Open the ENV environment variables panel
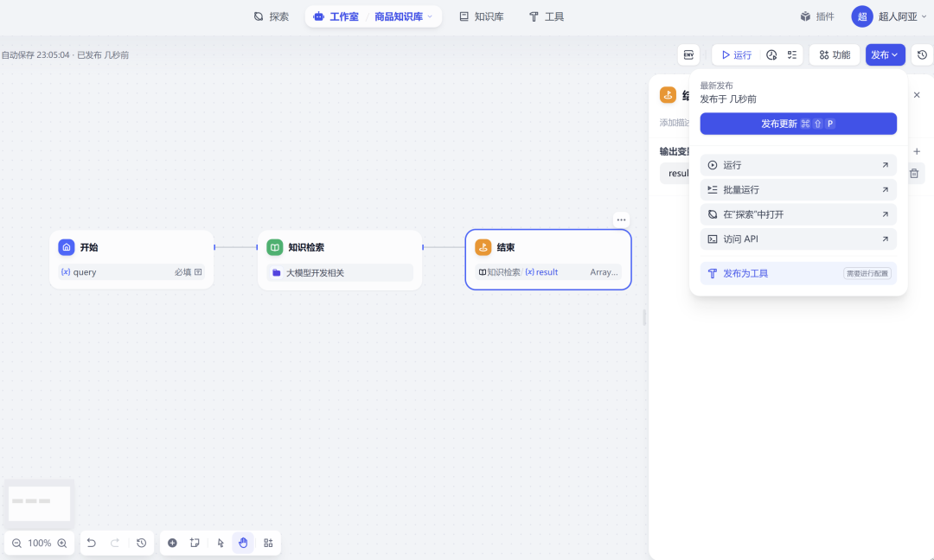Image resolution: width=934 pixels, height=560 pixels. [x=688, y=55]
